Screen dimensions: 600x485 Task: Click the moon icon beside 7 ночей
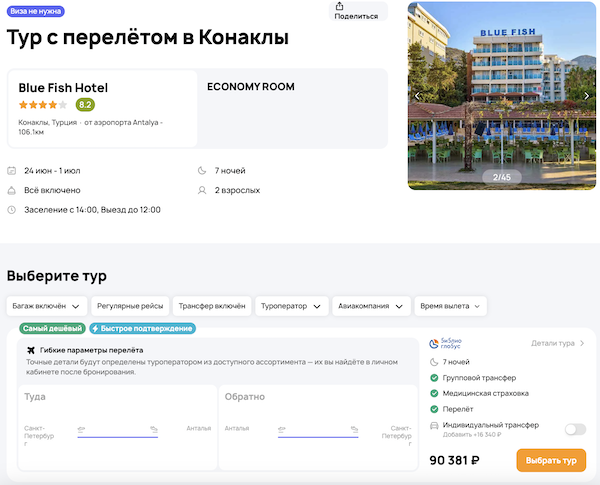(x=203, y=171)
